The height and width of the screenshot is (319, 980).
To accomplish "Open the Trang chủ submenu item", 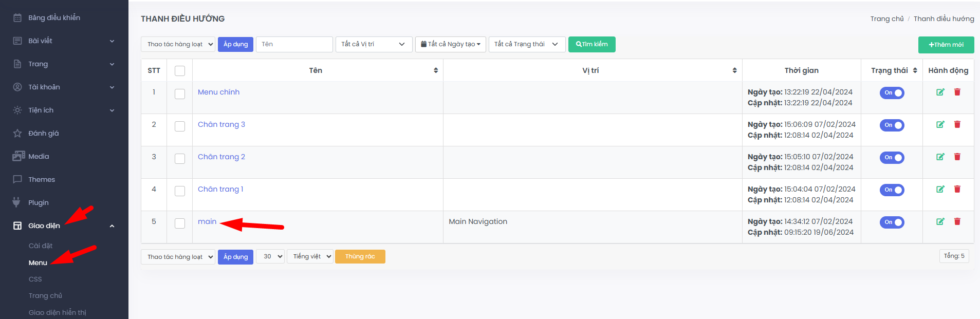I will pos(45,296).
